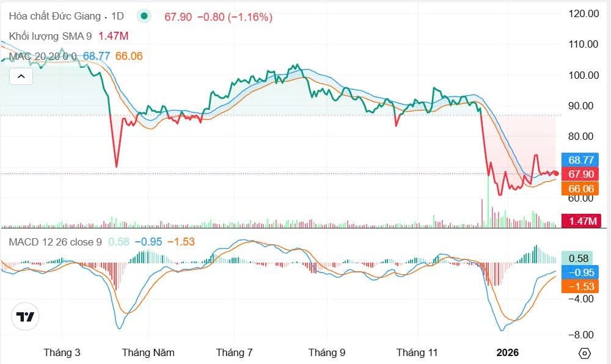The height and width of the screenshot is (364, 611).
Task: Collapse the indicator legend chevron
Action: click(x=21, y=76)
